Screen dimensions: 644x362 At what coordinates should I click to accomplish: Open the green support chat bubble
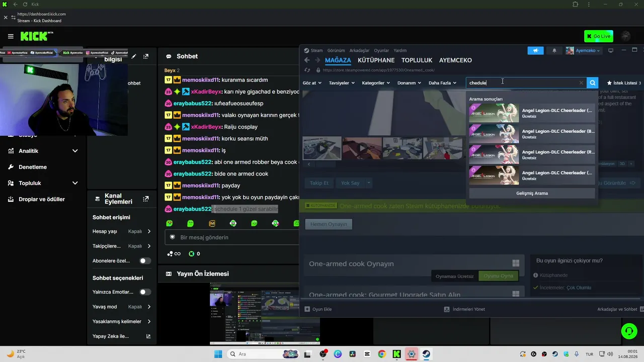629,331
